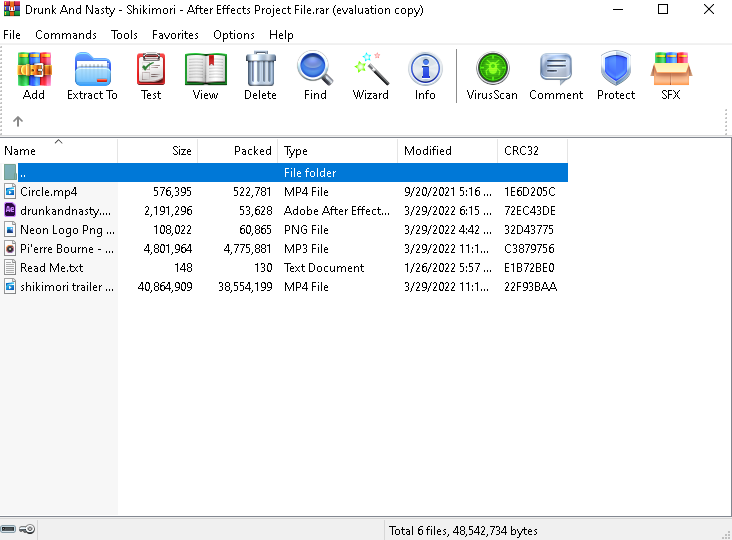Click size value 2,191,296
This screenshot has width=732, height=540.
pyautogui.click(x=168, y=211)
